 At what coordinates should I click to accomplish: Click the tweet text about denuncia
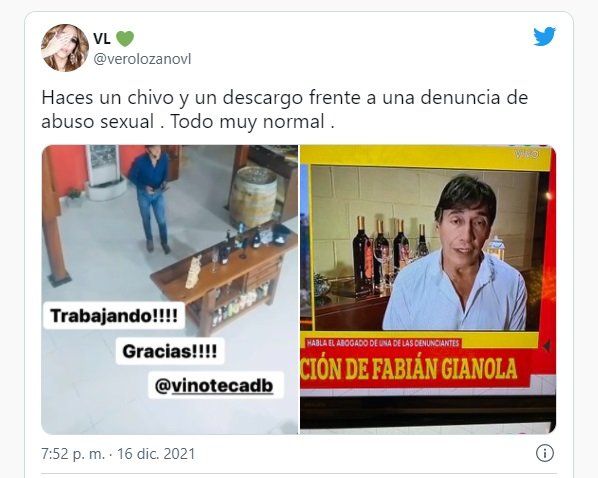point(285,109)
